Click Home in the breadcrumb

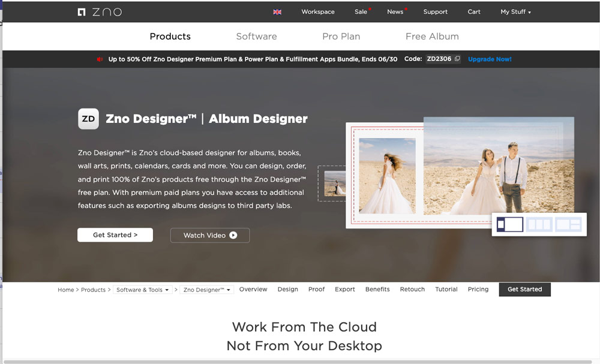[66, 290]
